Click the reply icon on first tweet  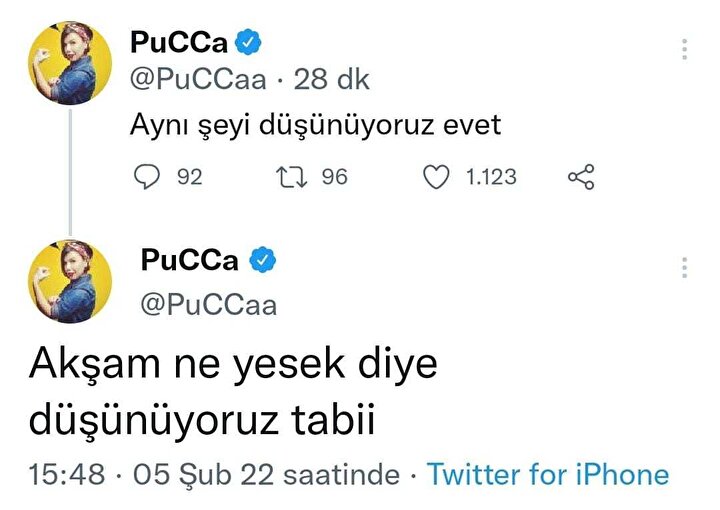click(x=146, y=177)
